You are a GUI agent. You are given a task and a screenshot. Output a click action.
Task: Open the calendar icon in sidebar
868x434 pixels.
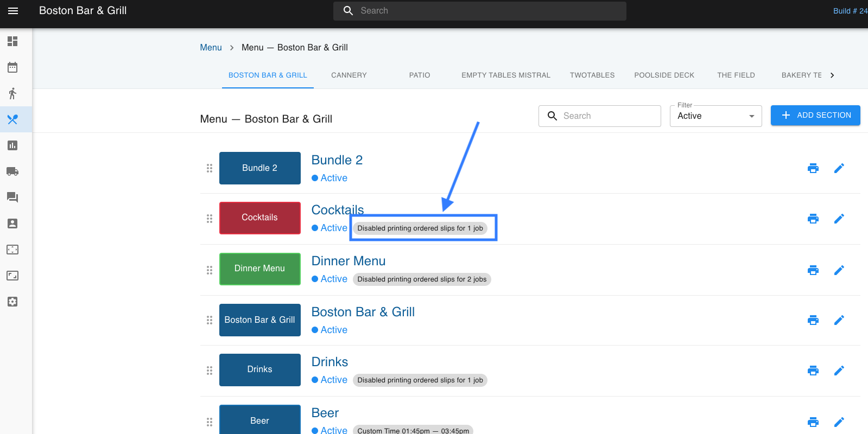[12, 67]
